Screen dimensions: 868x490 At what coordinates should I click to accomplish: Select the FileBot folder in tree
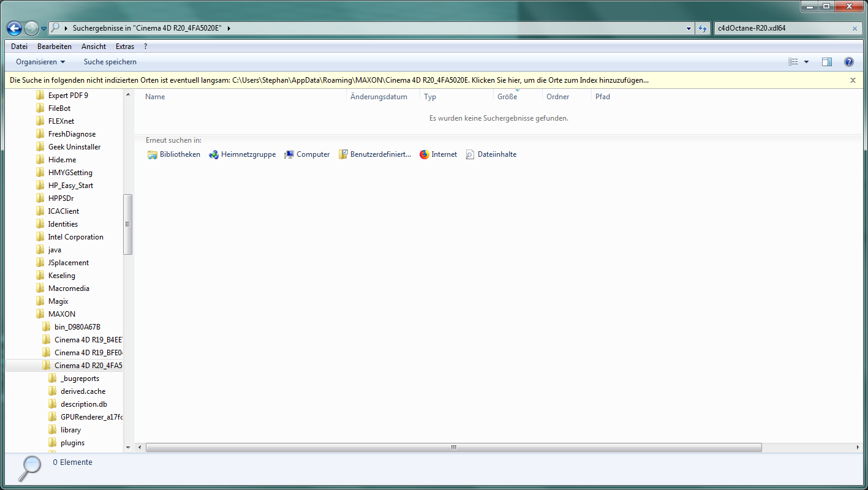tap(59, 108)
